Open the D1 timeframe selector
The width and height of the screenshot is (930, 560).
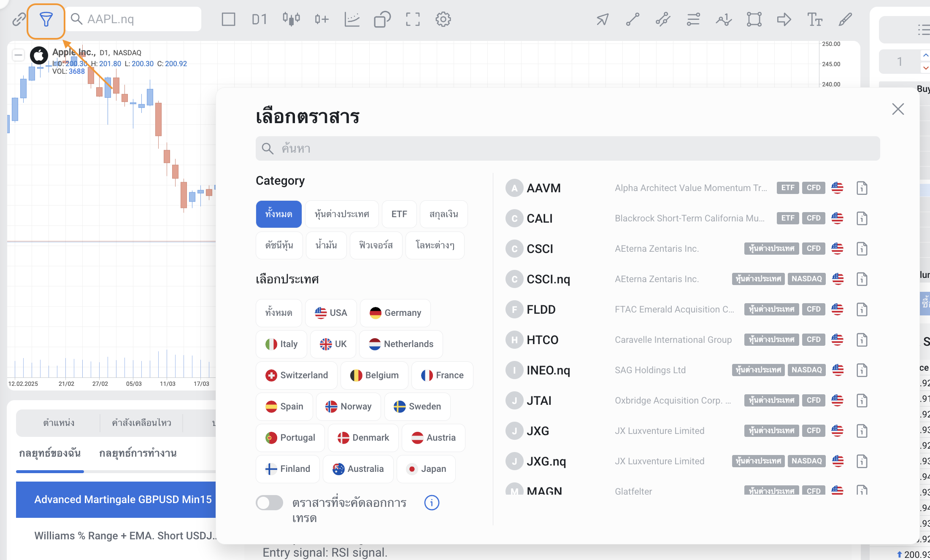[x=259, y=19]
